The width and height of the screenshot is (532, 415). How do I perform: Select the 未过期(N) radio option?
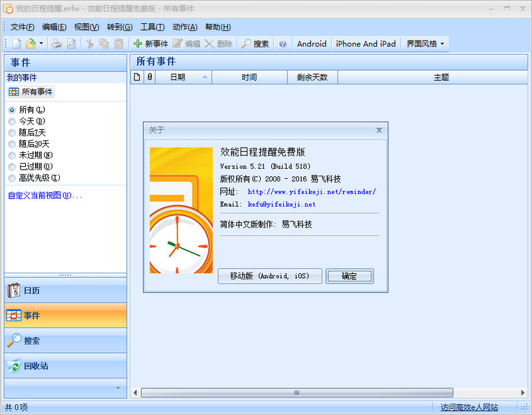[31, 156]
